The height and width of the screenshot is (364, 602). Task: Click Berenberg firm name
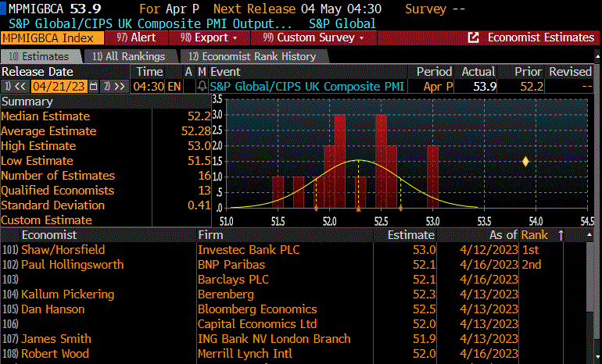[x=226, y=294]
